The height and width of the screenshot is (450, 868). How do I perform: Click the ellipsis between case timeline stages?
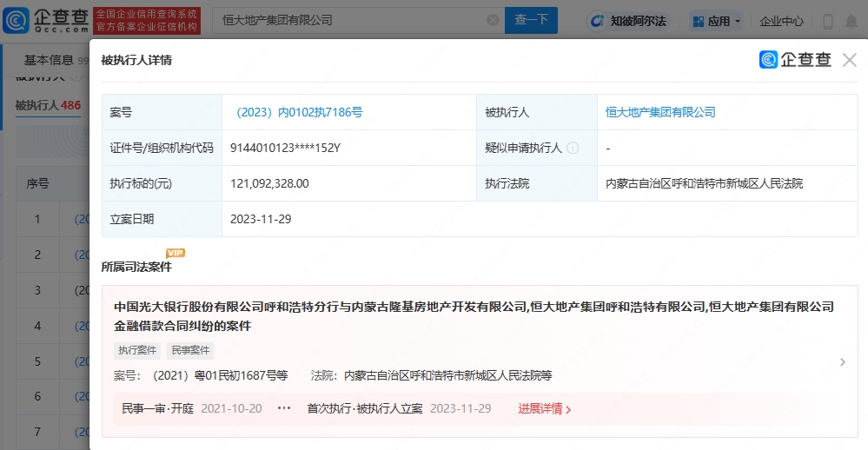point(284,407)
